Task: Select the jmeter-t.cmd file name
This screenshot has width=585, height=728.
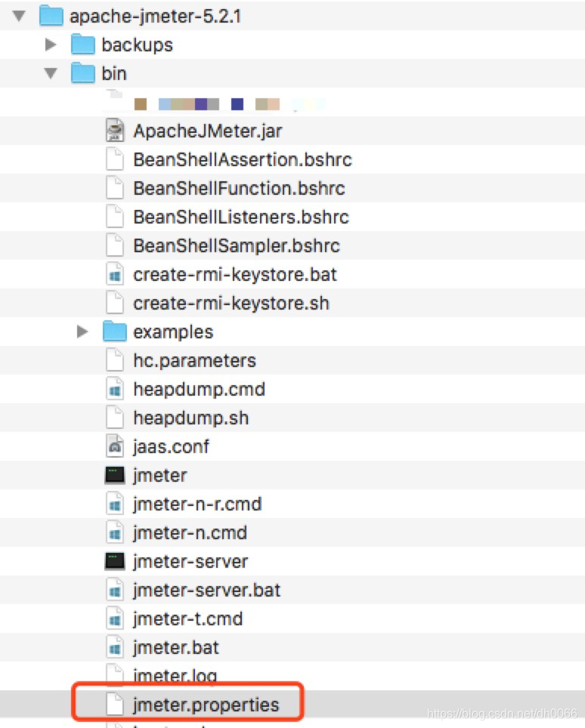Action: click(x=187, y=619)
